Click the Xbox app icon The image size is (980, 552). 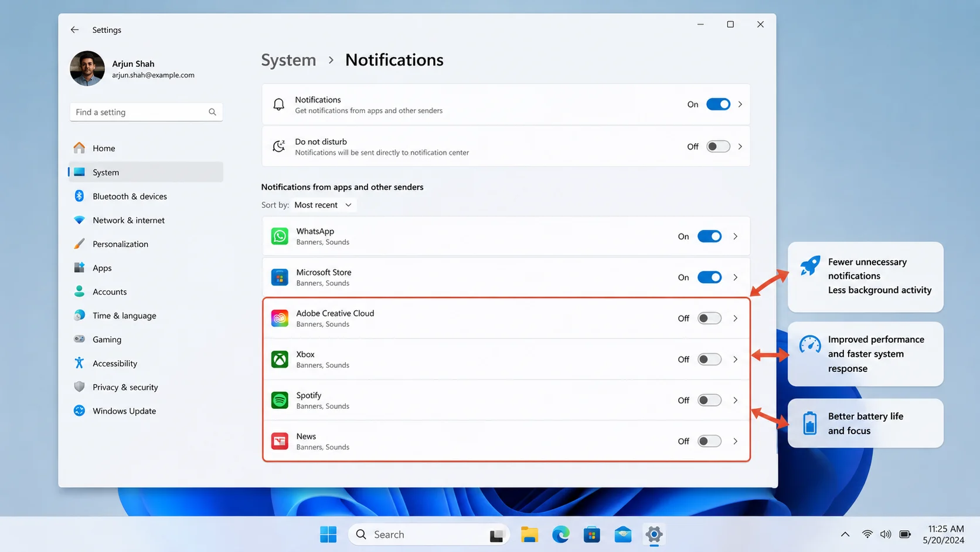coord(280,359)
